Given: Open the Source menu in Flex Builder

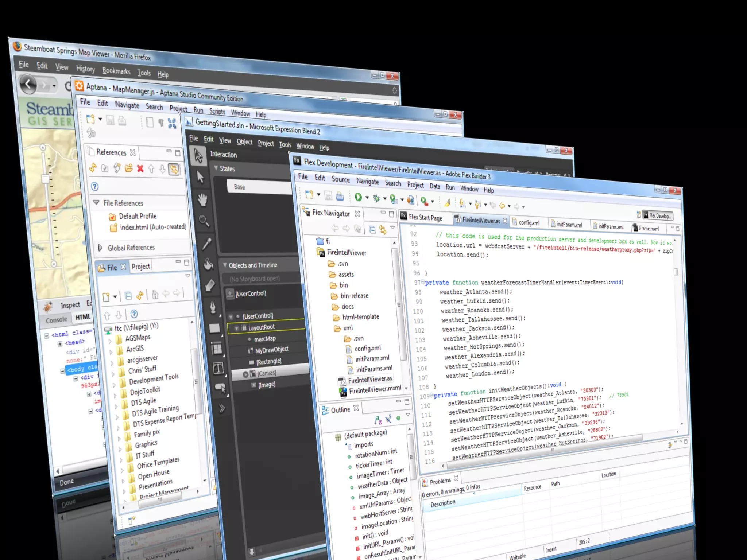Looking at the screenshot, I should pyautogui.click(x=341, y=179).
